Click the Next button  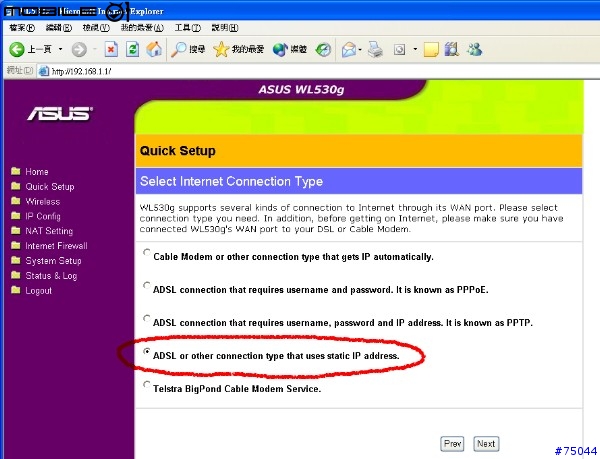[486, 444]
